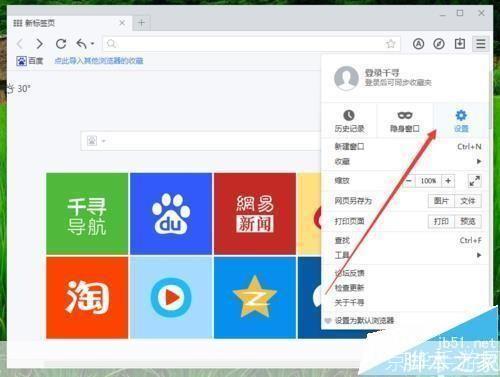Screen dimensions: 500x377
Task: Click the 打印 button
Action: [441, 221]
